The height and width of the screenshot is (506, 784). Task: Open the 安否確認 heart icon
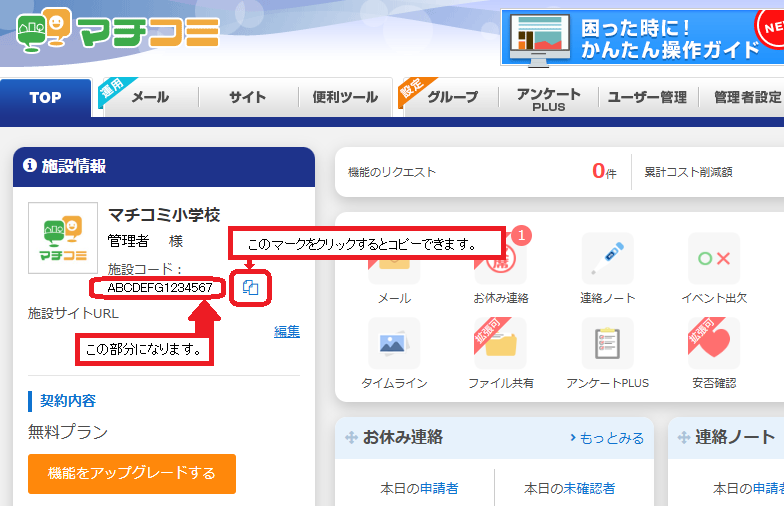tap(714, 346)
